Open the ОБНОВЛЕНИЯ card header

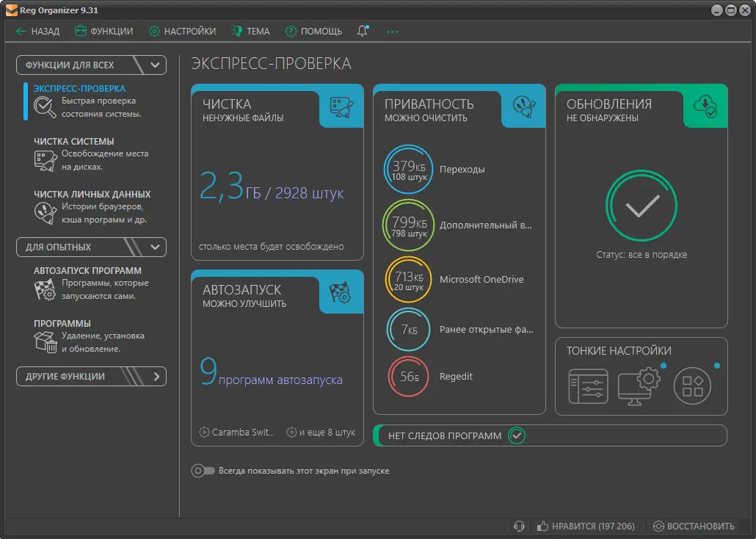point(609,110)
